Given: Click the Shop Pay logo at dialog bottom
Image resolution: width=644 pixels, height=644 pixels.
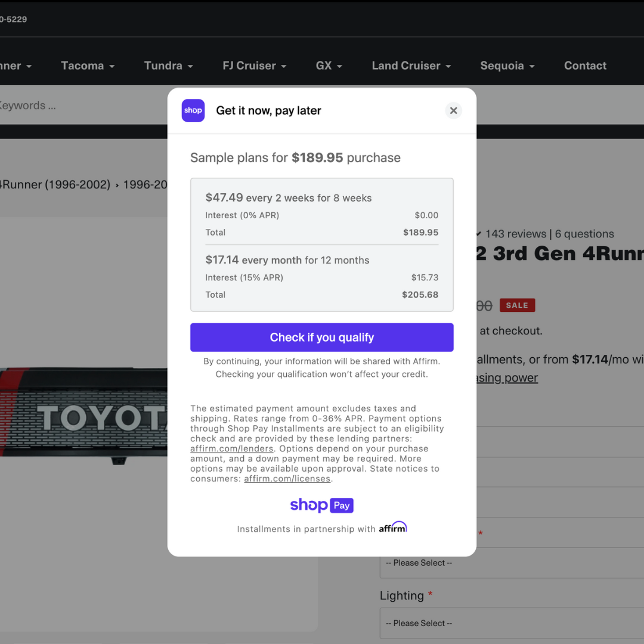Looking at the screenshot, I should pyautogui.click(x=321, y=505).
